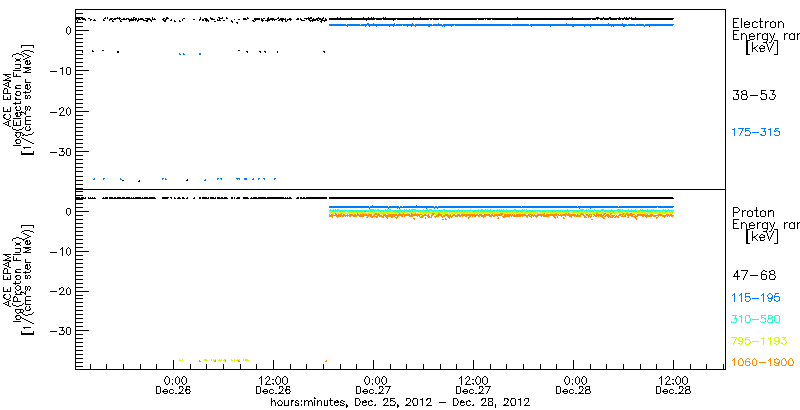The image size is (800, 410).
Task: Click the black electron flux line in top panel
Action: click(x=502, y=19)
